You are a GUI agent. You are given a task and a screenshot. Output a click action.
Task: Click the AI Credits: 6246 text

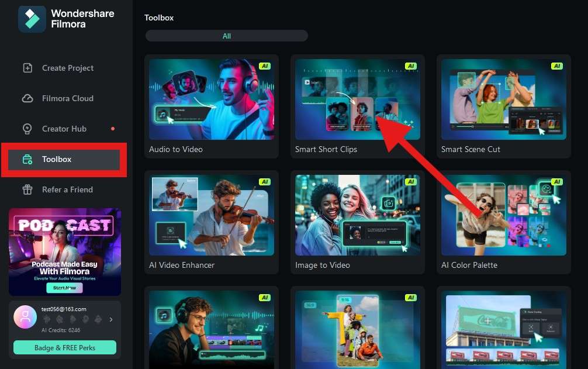click(61, 330)
